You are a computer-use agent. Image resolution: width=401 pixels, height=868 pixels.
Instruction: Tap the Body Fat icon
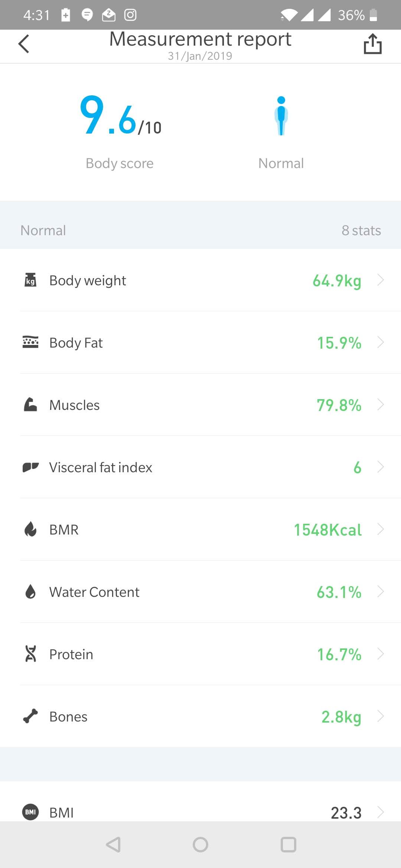coord(30,342)
